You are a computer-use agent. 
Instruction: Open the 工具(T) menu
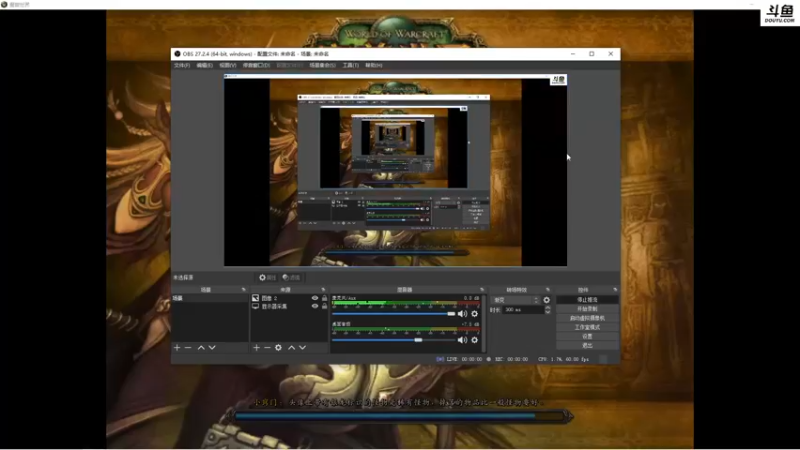click(x=351, y=65)
